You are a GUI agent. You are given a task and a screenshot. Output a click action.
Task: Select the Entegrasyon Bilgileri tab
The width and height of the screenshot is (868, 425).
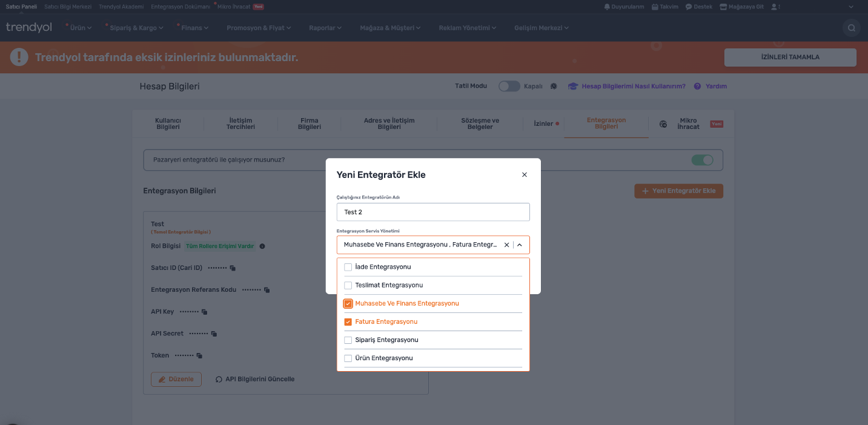[606, 124]
